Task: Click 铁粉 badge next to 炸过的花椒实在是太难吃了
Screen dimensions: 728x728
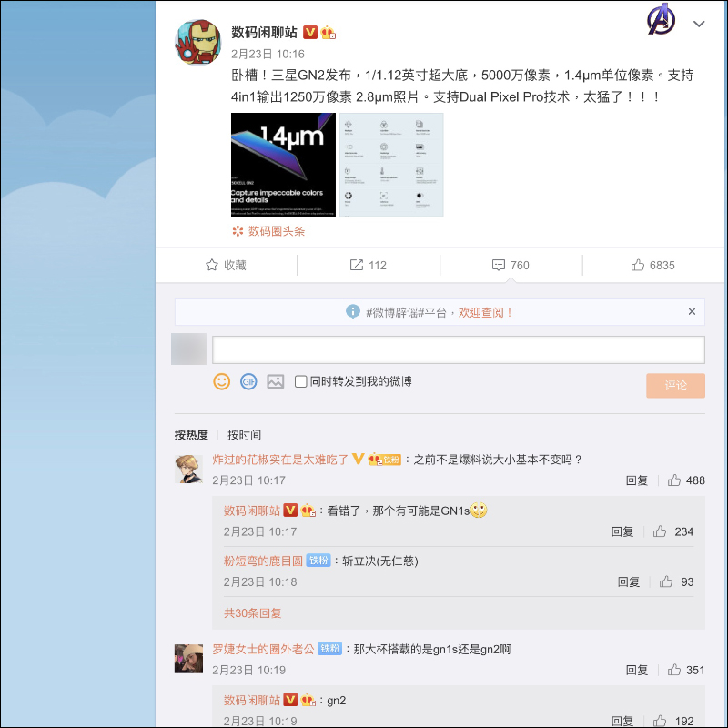Action: (x=391, y=460)
